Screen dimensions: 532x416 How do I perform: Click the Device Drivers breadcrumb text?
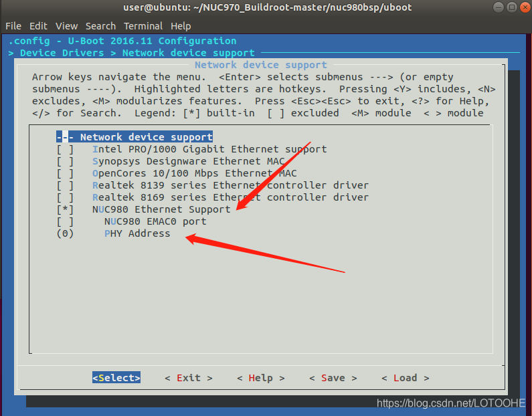click(x=62, y=53)
